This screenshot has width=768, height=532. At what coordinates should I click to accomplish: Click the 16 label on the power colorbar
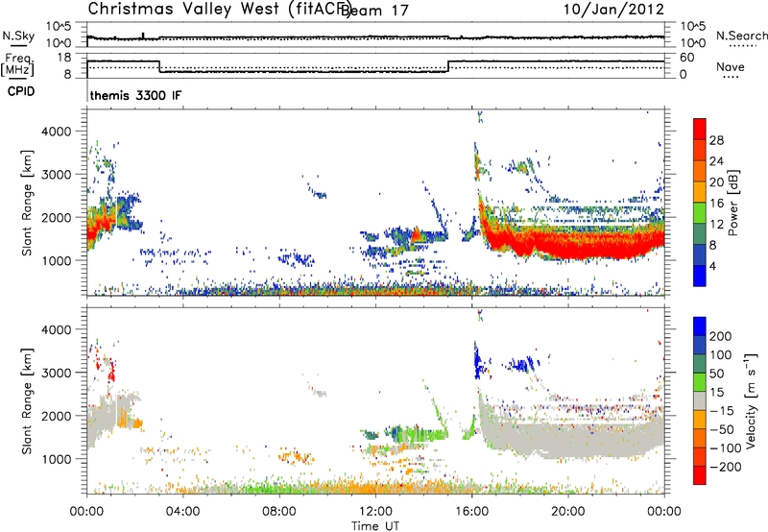716,204
